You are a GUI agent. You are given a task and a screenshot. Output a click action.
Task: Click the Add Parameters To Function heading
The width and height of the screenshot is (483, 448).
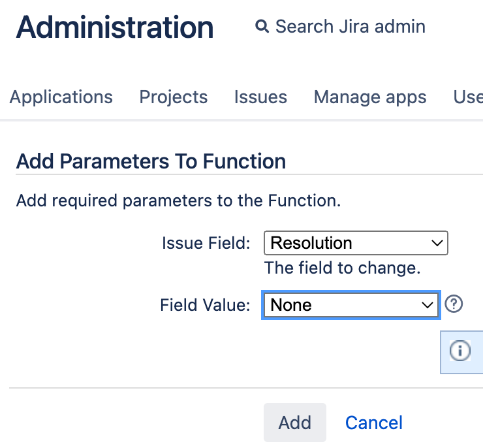151,161
